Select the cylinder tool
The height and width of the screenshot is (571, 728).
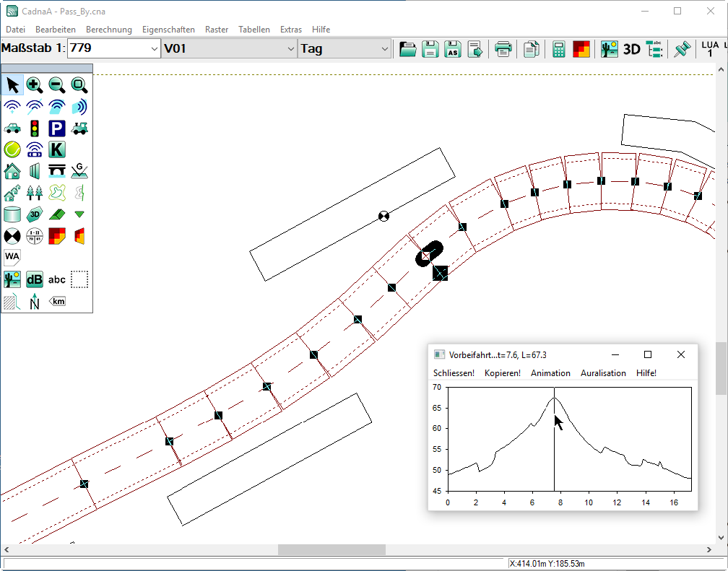tap(12, 214)
